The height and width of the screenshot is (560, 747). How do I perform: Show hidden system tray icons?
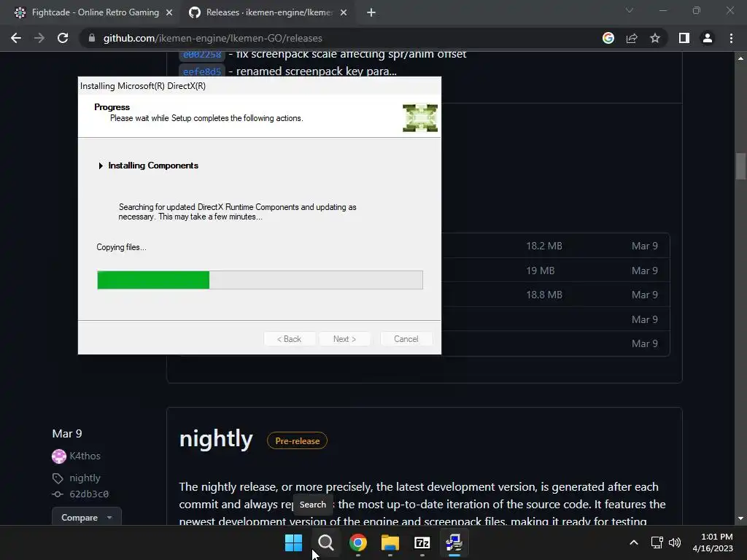point(634,542)
